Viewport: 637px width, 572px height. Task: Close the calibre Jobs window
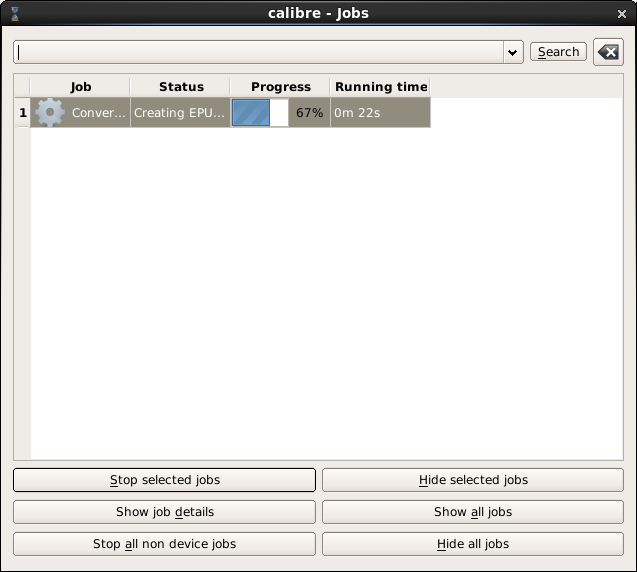click(622, 14)
